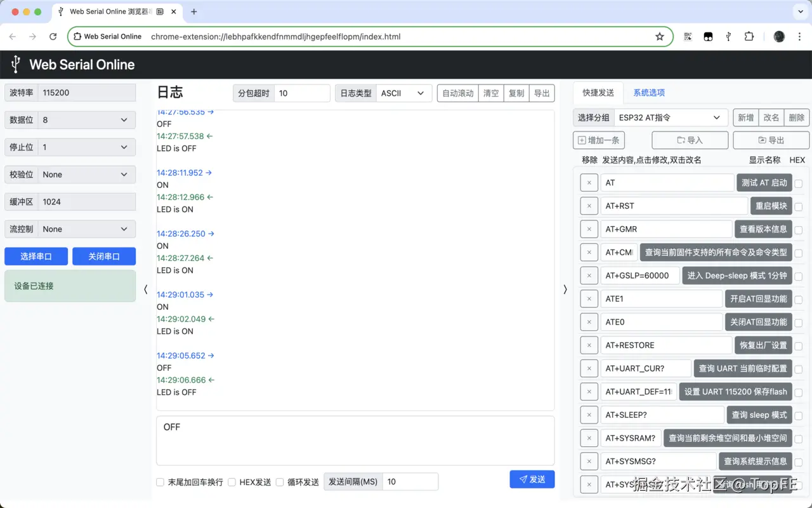Select the 快捷发送 tab

click(597, 92)
